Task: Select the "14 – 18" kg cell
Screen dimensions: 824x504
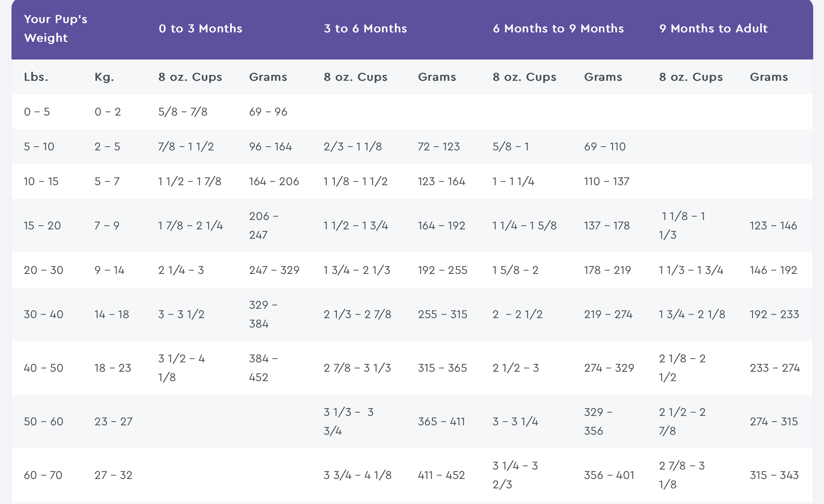Action: [112, 314]
